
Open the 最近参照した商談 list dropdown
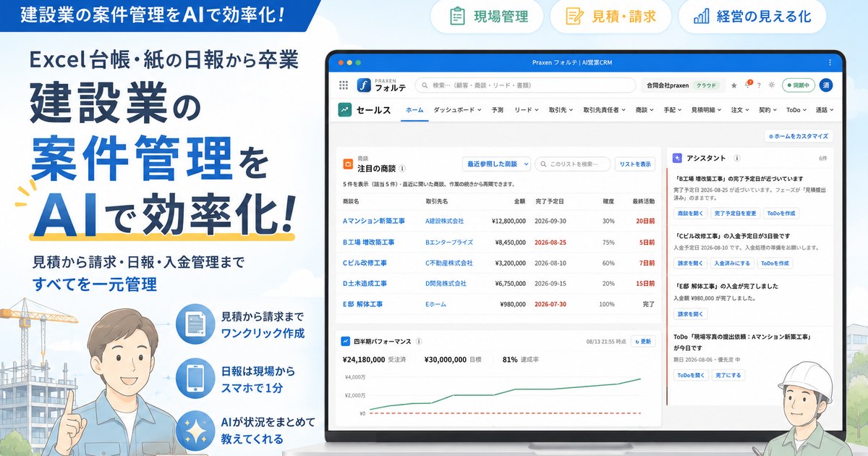(x=496, y=164)
